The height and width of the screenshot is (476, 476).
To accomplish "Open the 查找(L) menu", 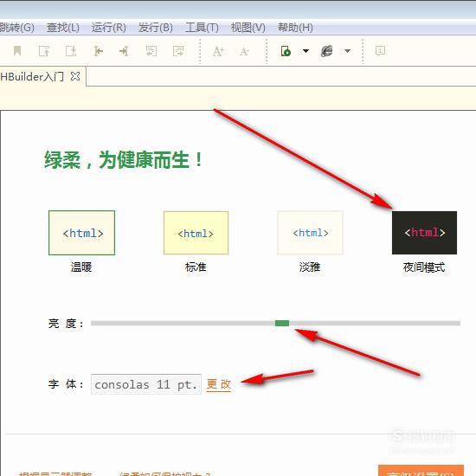I will [63, 28].
